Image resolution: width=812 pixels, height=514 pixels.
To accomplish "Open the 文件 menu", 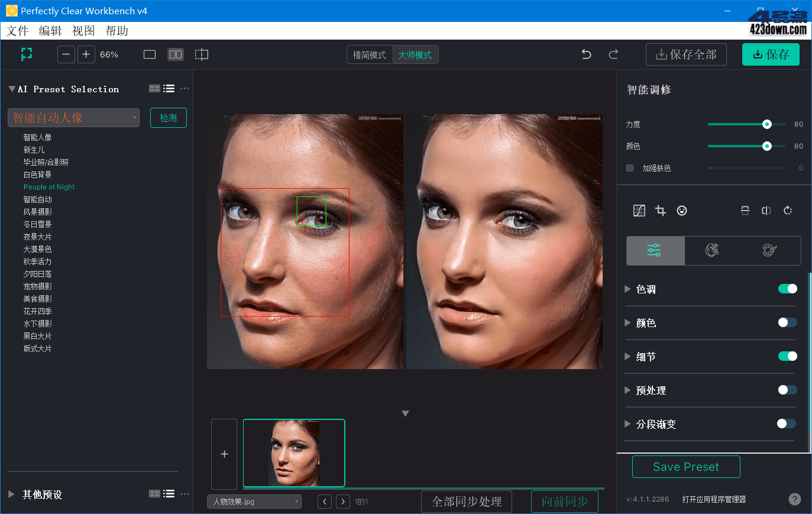I will (x=17, y=31).
